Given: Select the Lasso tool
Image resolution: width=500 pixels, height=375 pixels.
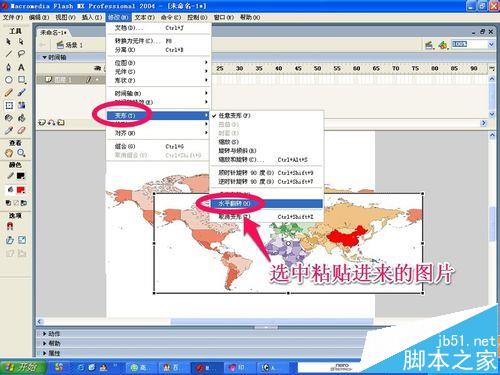Looking at the screenshot, I should pos(21,54).
